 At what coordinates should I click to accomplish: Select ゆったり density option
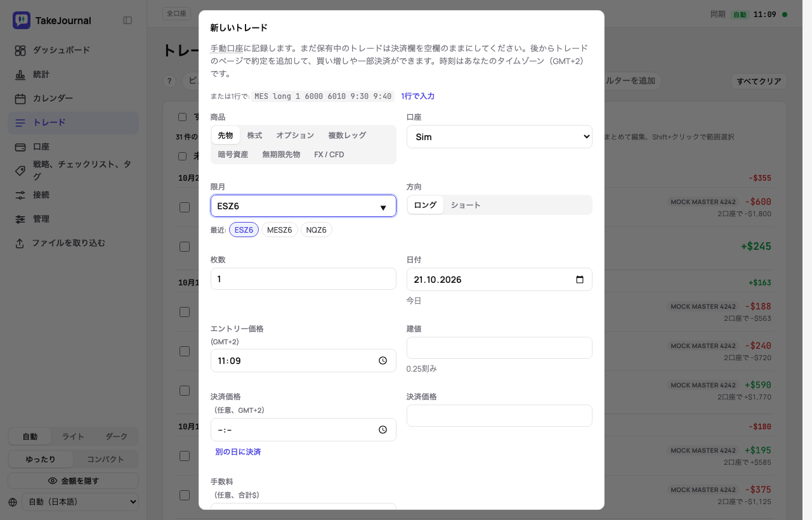point(41,459)
